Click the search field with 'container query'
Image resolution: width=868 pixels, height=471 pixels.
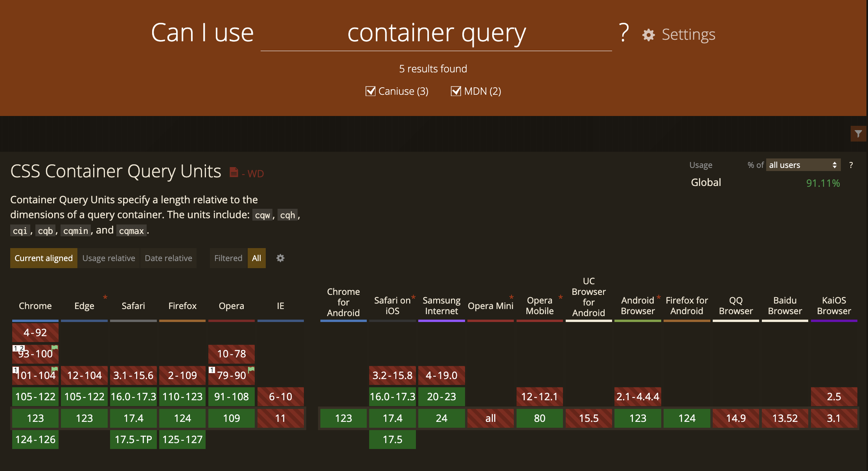(x=436, y=33)
